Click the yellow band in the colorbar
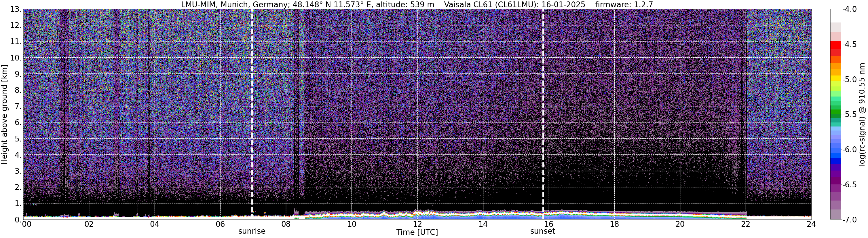Screen dimensions: 868x238 tap(836, 79)
